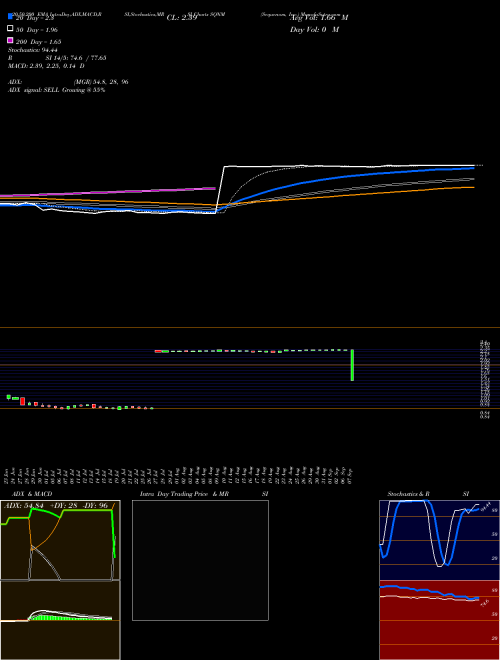The width and height of the screenshot is (500, 660).
Task: Select the '50 Day = 1.96' legend label
Action: coord(37,30)
